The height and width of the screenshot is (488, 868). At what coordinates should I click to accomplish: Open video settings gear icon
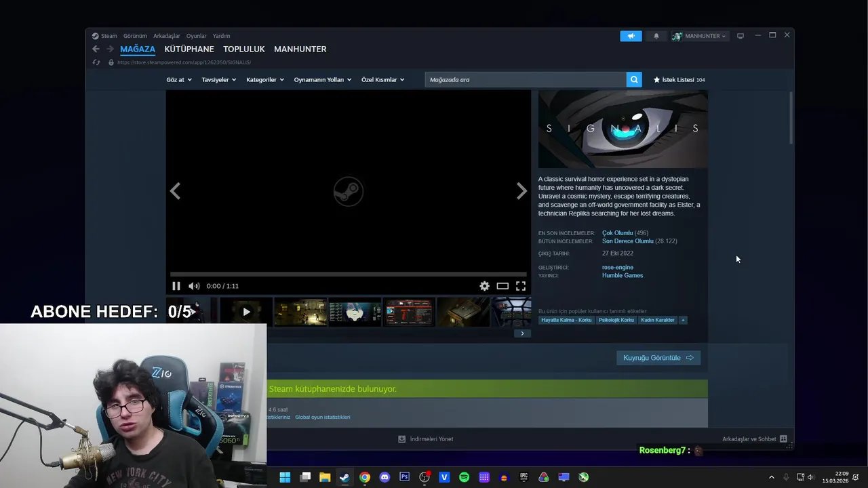point(484,286)
